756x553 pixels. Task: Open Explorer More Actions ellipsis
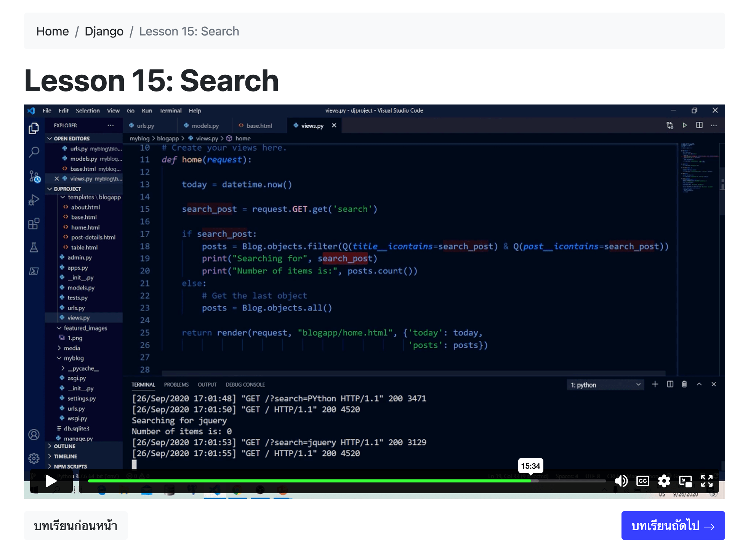pos(111,125)
